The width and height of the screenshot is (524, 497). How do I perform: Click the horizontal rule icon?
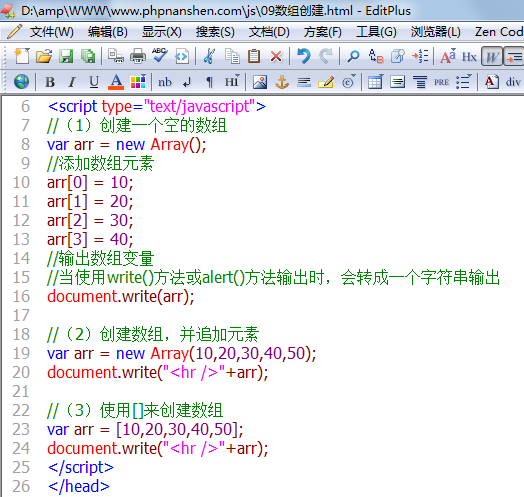304,82
